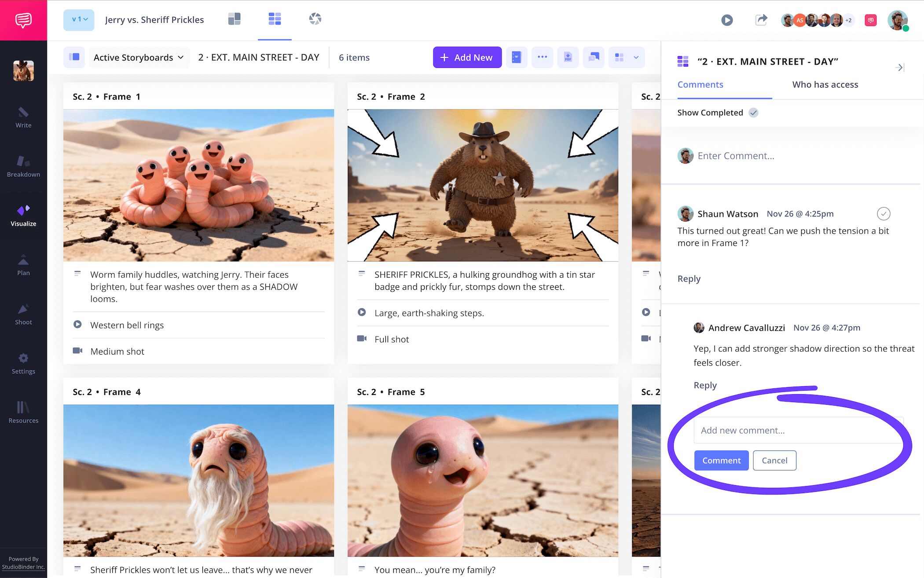Open the more options ellipsis menu
924x578 pixels.
543,57
